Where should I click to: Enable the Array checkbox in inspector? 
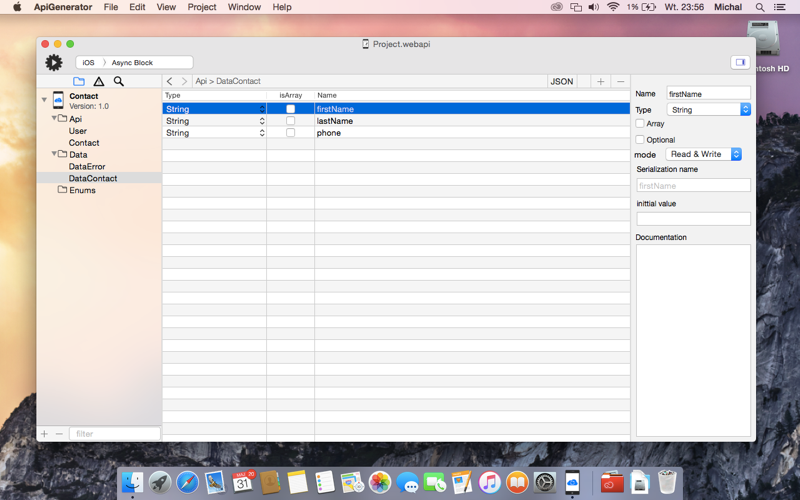640,123
